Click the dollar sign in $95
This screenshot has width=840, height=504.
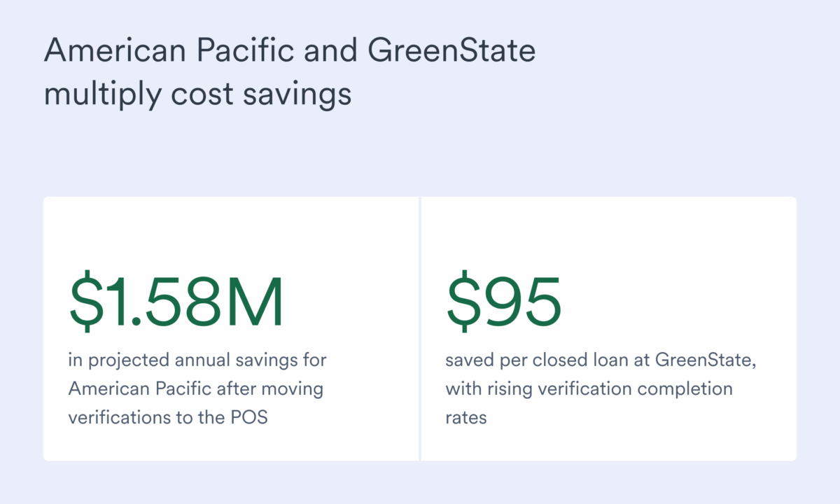click(x=461, y=302)
